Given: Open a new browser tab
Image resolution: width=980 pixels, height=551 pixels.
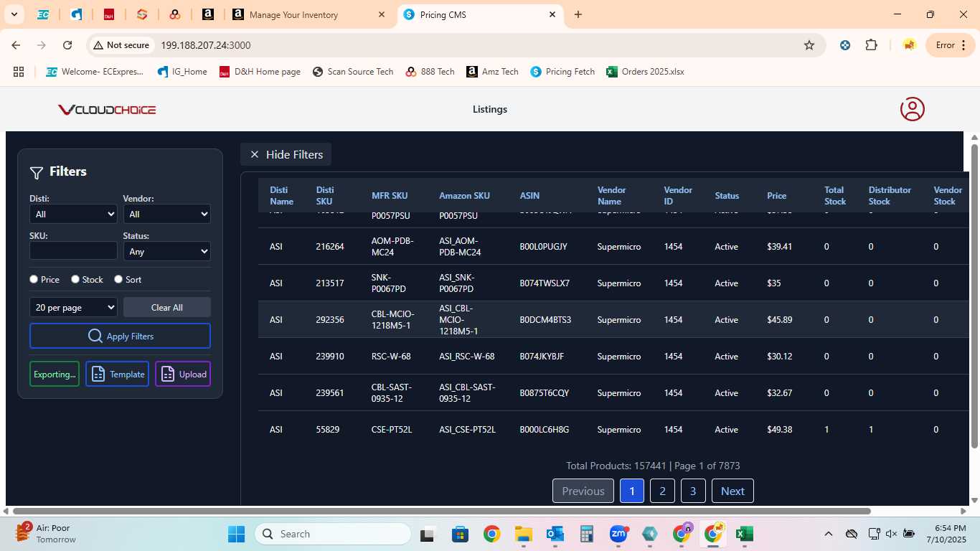Looking at the screenshot, I should click(578, 14).
